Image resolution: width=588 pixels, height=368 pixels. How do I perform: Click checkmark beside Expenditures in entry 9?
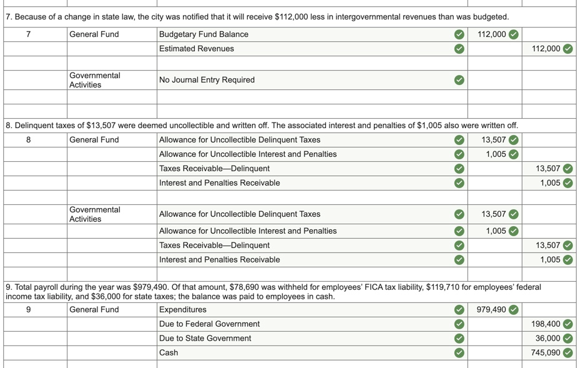click(x=459, y=309)
